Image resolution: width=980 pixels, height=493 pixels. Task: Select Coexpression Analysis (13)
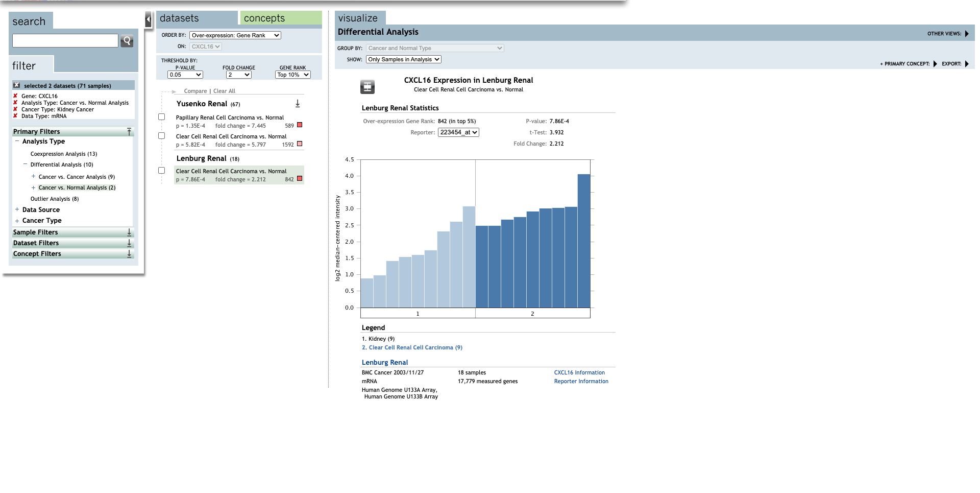pyautogui.click(x=64, y=154)
